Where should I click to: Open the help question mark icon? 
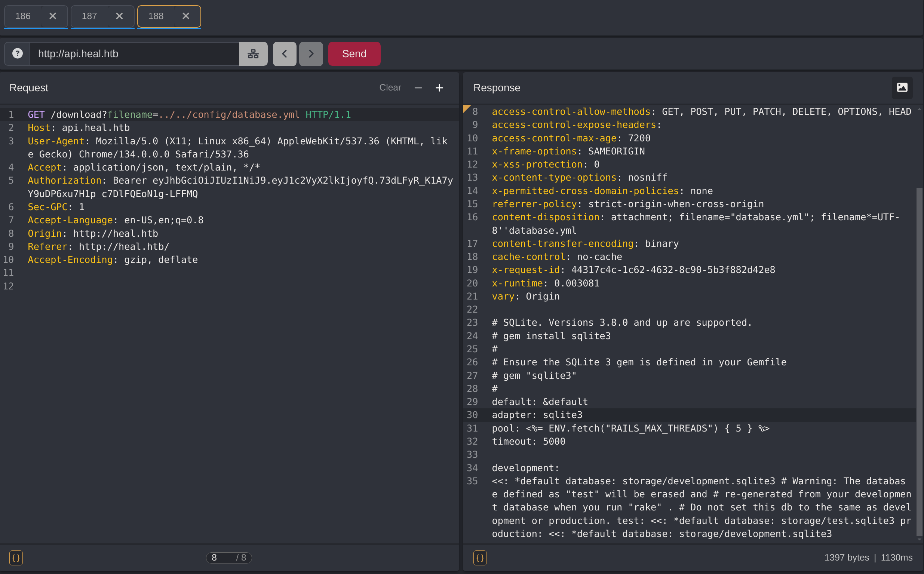[18, 53]
